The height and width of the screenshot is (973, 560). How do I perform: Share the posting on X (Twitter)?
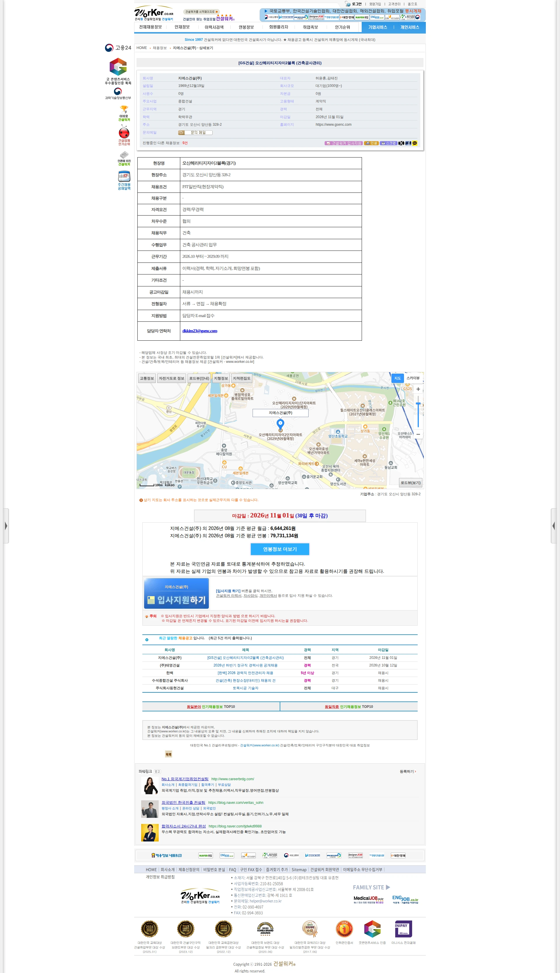pos(401,143)
